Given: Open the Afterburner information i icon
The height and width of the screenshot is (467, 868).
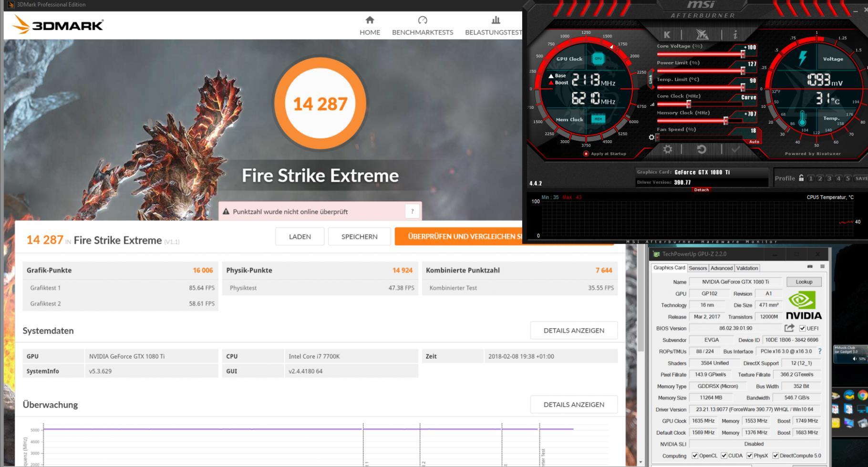Looking at the screenshot, I should (x=735, y=34).
